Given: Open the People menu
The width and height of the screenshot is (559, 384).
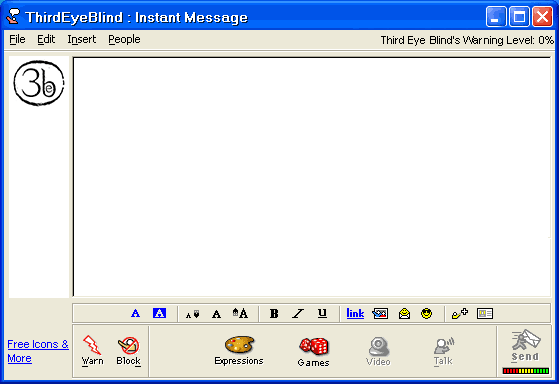Looking at the screenshot, I should [124, 39].
